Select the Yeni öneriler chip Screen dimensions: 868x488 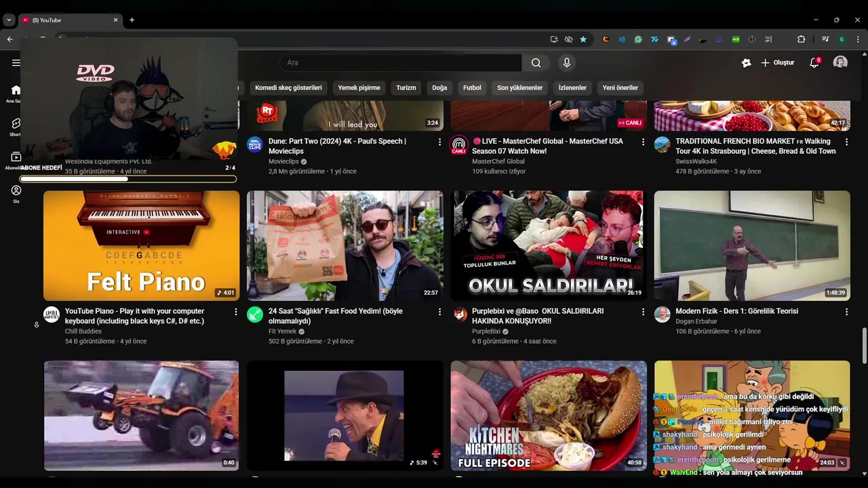620,87
